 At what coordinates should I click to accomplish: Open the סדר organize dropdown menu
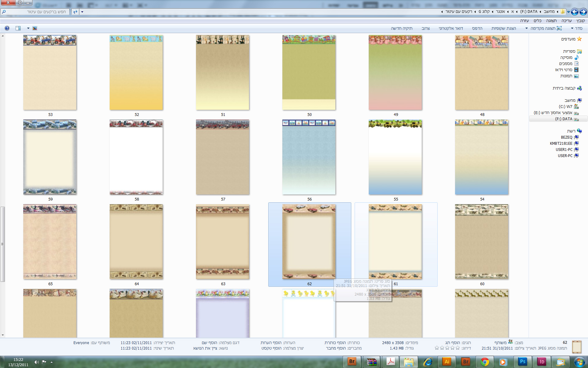point(577,28)
